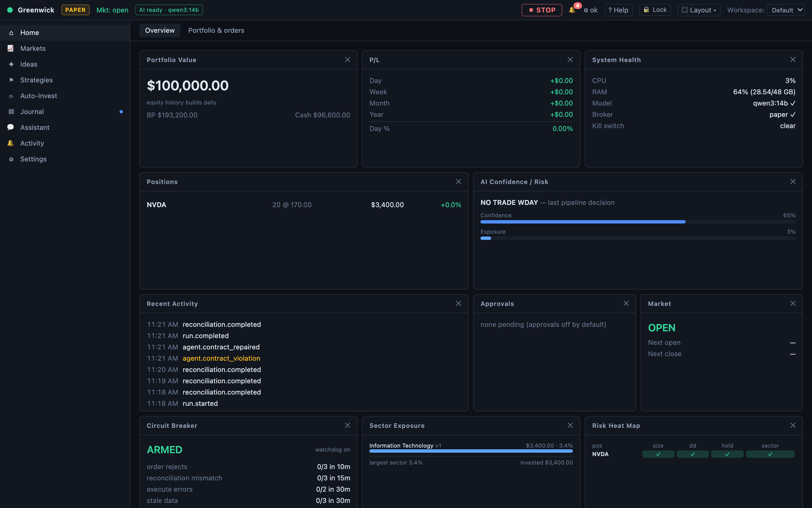Viewport: 812px width, 508px height.
Task: Click the NVDA sector check cell
Action: pyautogui.click(x=770, y=454)
